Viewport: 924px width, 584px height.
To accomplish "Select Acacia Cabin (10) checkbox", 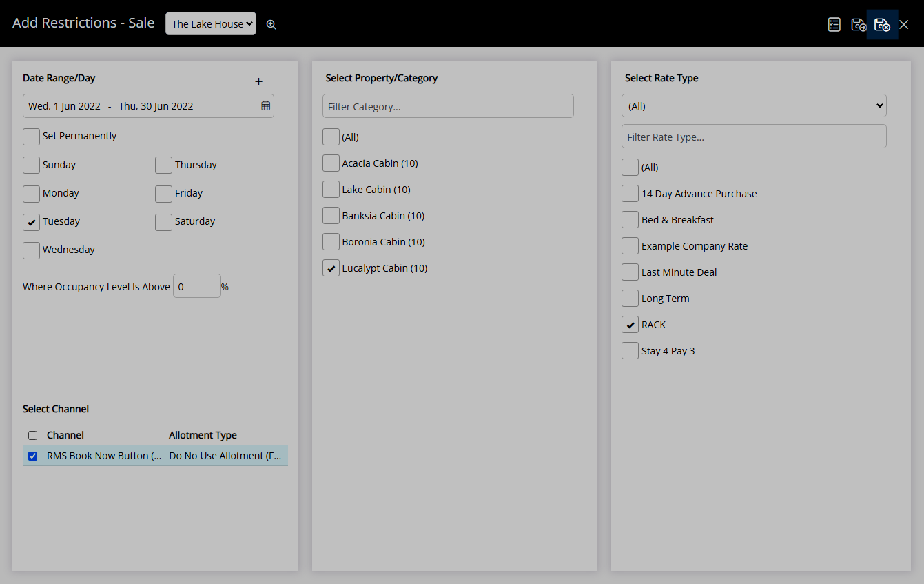I will click(331, 163).
